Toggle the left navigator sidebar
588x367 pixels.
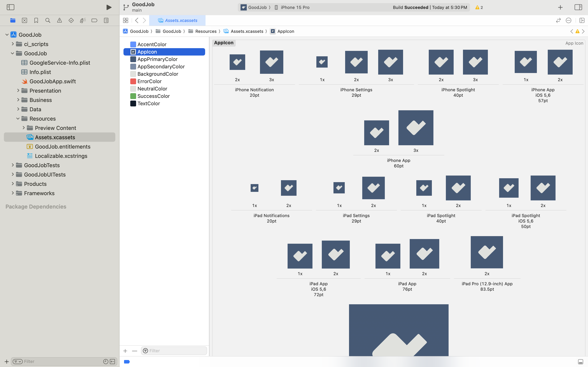tap(10, 7)
